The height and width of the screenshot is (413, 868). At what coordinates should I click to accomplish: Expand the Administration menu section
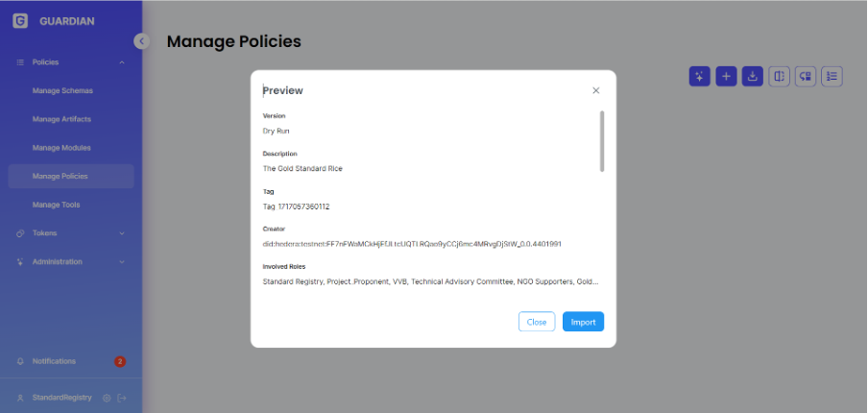pos(122,262)
